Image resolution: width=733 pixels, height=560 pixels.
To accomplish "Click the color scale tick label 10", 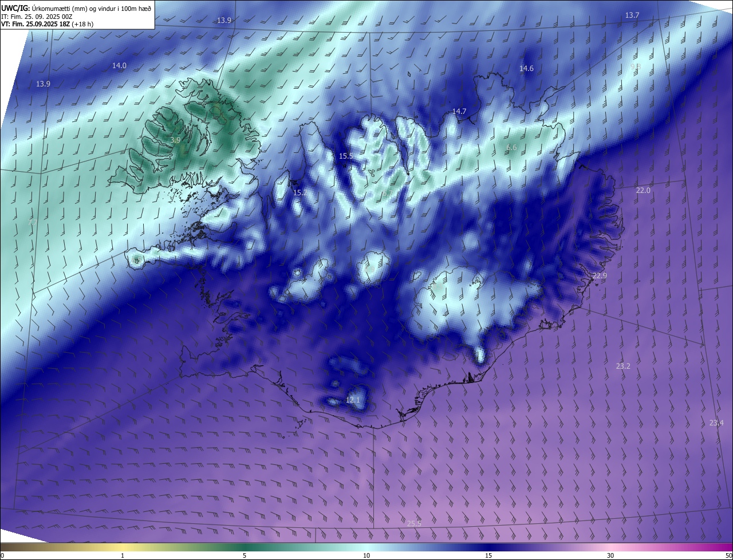I will click(x=366, y=555).
